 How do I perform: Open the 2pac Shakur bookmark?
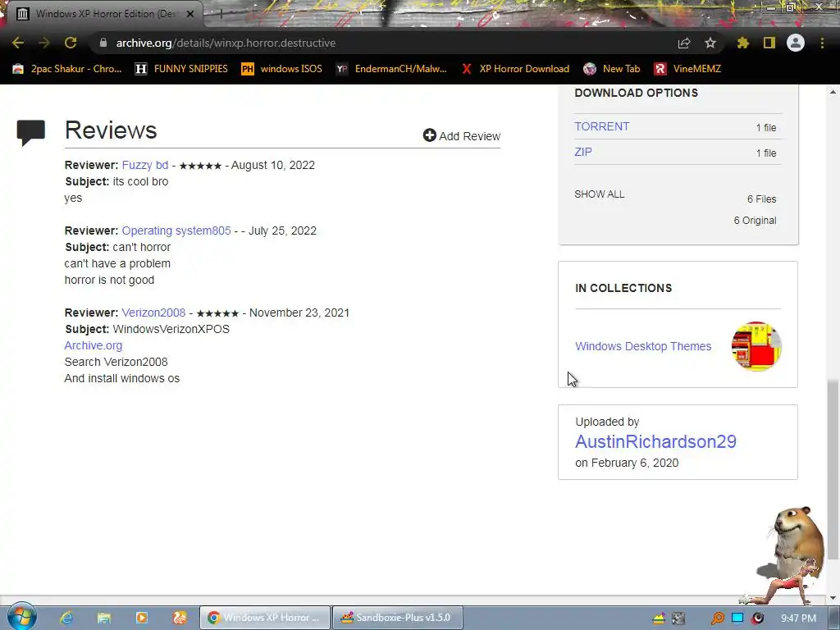tap(67, 69)
